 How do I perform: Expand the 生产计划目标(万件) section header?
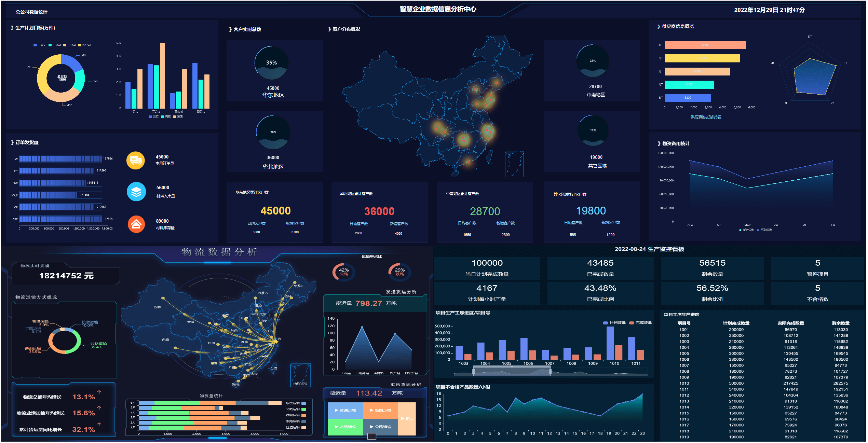[x=33, y=28]
